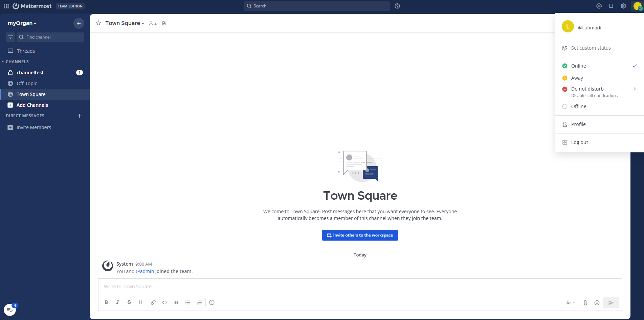This screenshot has height=320, width=644.
Task: Apply heading formatting
Action: (141, 302)
